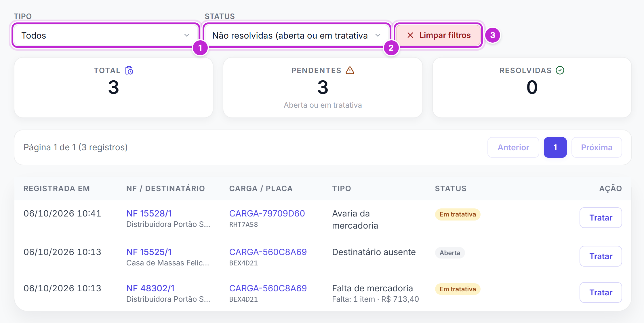The image size is (644, 323).
Task: Select page 1 in pagination
Action: pos(555,147)
